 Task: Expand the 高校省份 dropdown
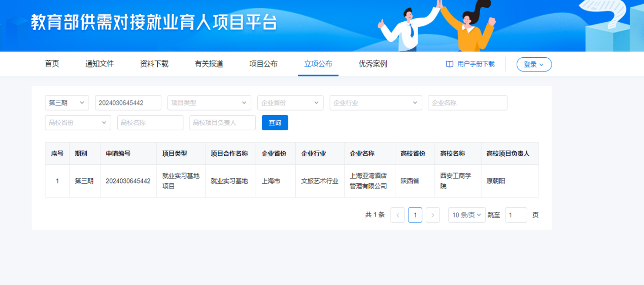pyautogui.click(x=78, y=123)
